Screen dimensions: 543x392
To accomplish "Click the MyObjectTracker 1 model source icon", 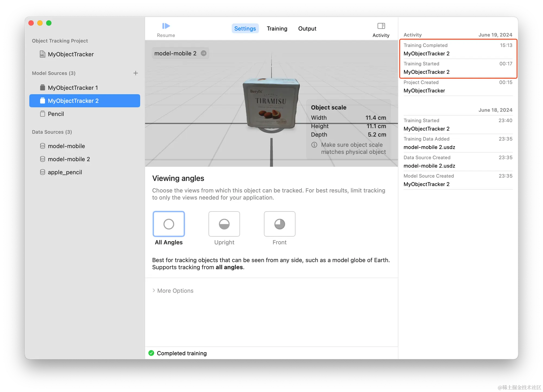I will (x=42, y=87).
